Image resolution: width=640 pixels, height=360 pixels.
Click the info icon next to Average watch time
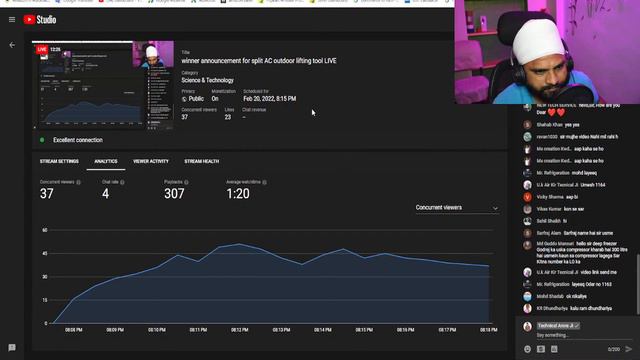(264, 182)
